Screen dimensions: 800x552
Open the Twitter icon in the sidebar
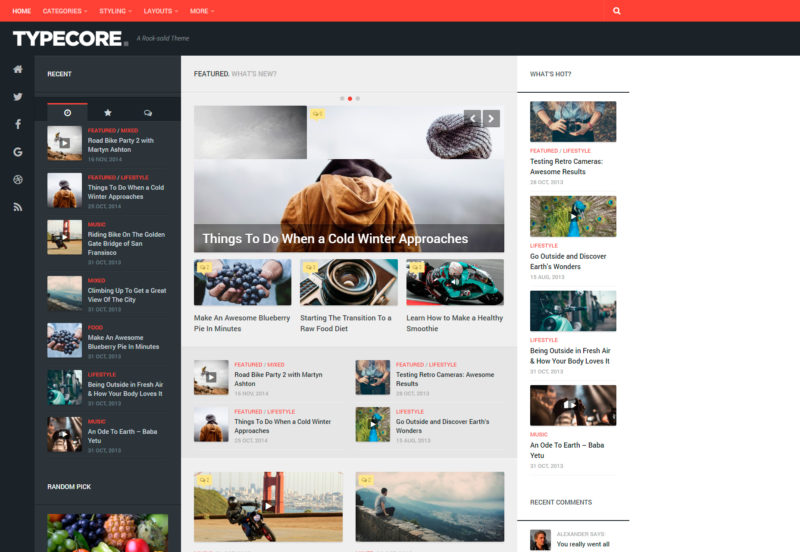click(x=18, y=97)
